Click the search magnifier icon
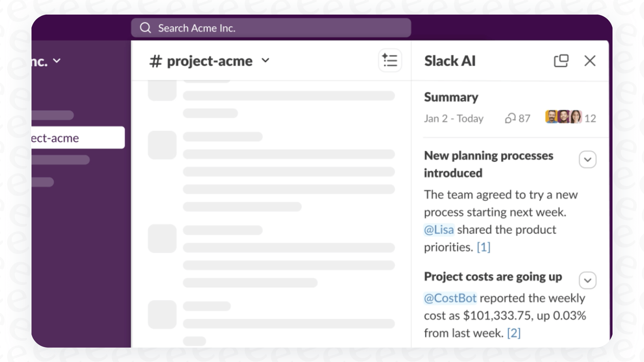This screenshot has width=644, height=362. (x=145, y=28)
